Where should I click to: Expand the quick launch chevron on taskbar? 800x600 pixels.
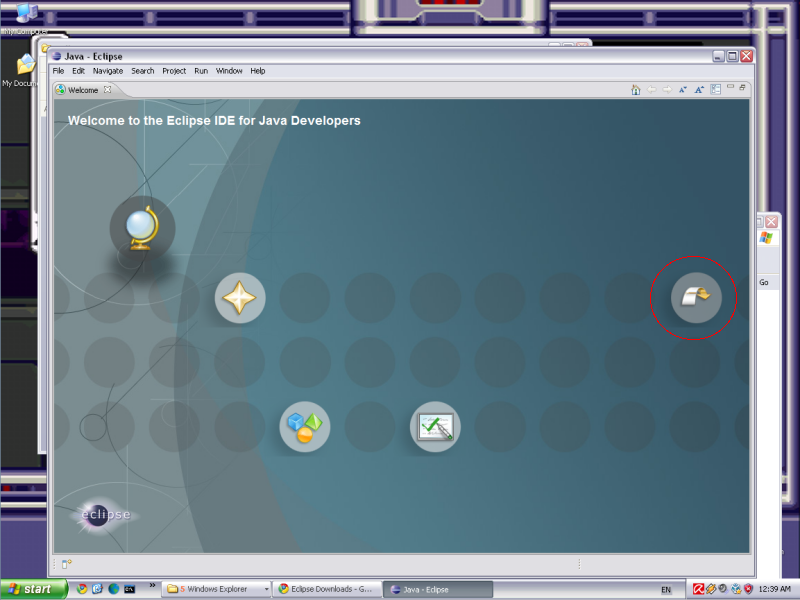pos(152,584)
